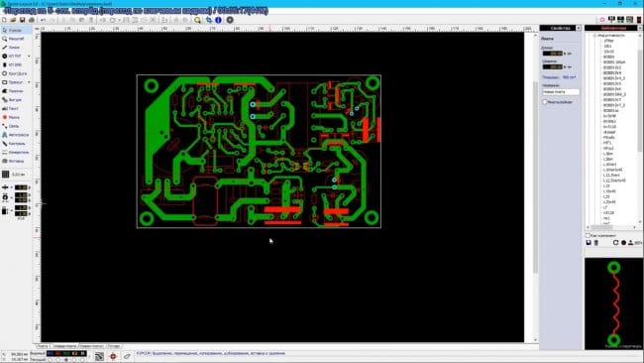This screenshot has height=363, width=644.
Task: Select the track line drawing tool
Action: point(14,48)
